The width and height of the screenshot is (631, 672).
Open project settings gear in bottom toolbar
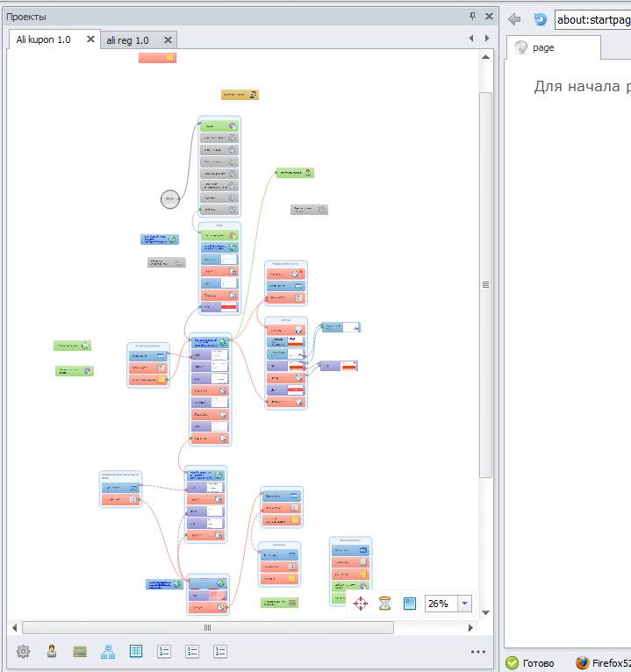point(23,652)
